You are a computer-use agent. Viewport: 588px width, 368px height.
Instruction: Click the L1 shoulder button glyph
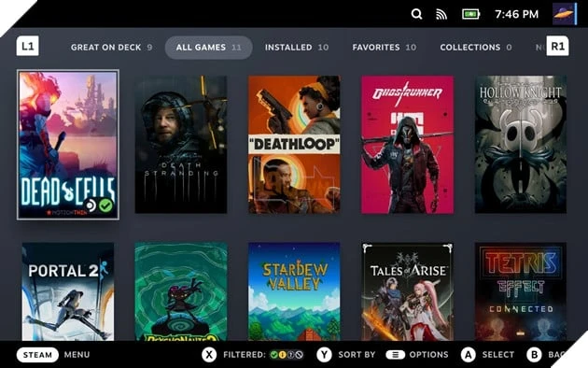click(27, 46)
